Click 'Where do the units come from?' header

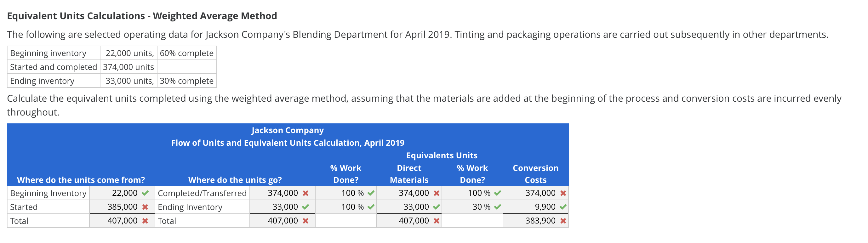(81, 180)
